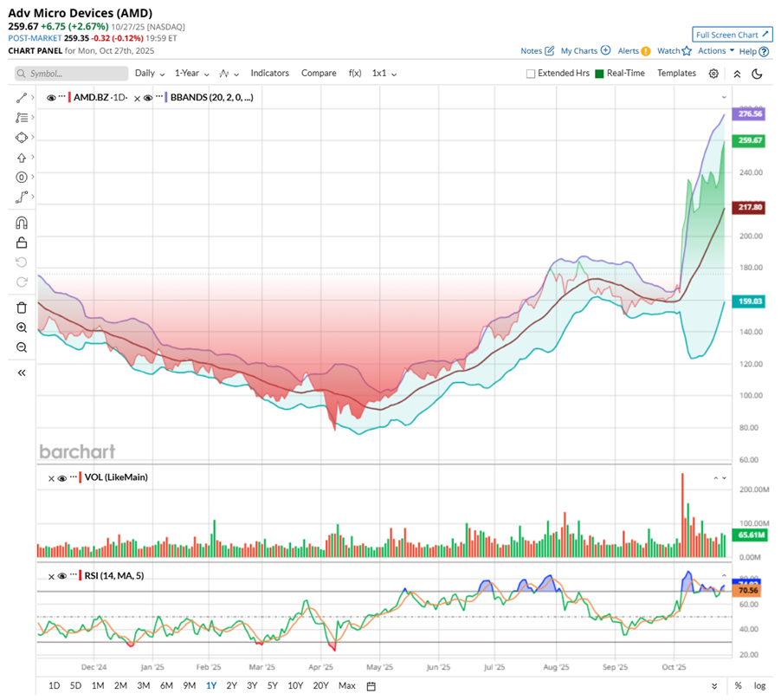
Task: Move the VOL pane up arrow
Action: click(716, 478)
